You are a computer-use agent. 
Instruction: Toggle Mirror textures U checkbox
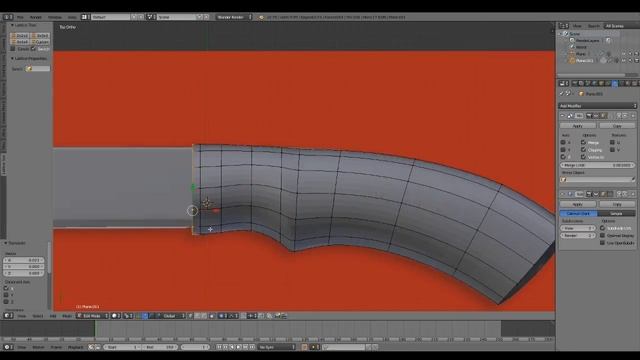click(612, 142)
